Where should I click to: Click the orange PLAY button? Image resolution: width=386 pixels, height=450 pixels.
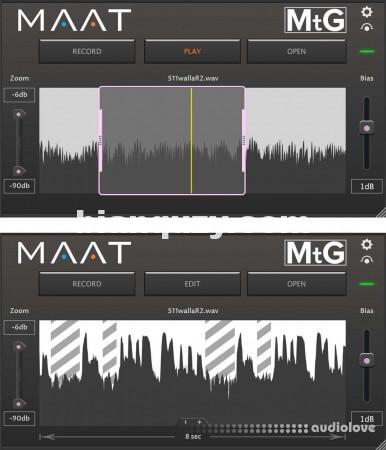click(x=192, y=52)
